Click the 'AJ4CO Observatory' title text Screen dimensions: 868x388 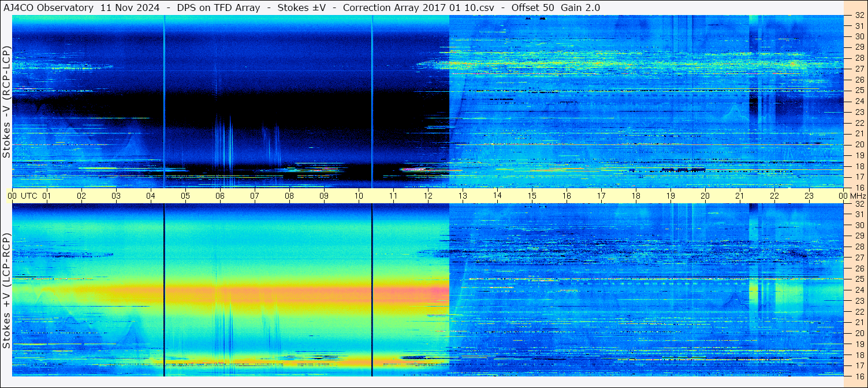pyautogui.click(x=48, y=8)
